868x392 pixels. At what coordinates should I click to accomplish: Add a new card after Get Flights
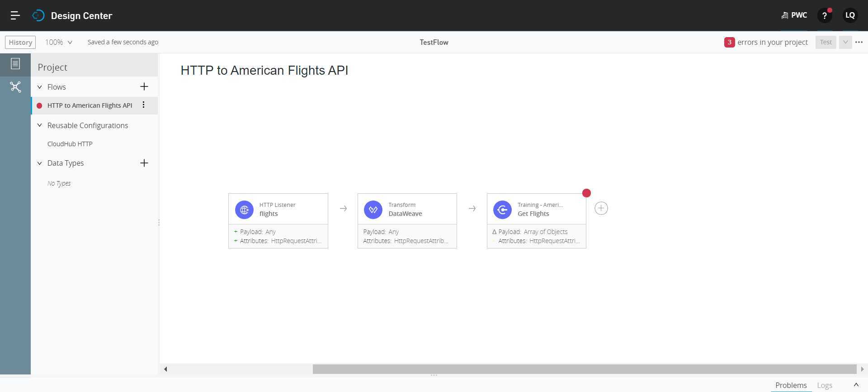(601, 208)
